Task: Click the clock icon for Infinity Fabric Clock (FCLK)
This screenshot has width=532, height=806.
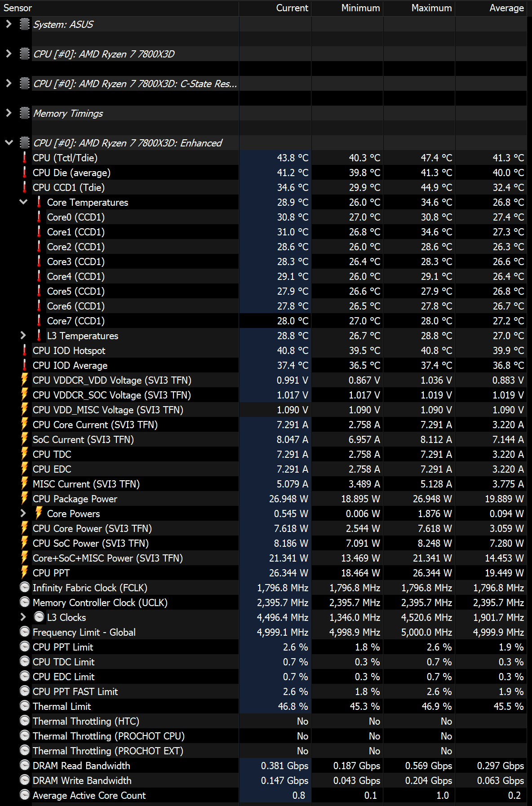Action: tap(25, 588)
